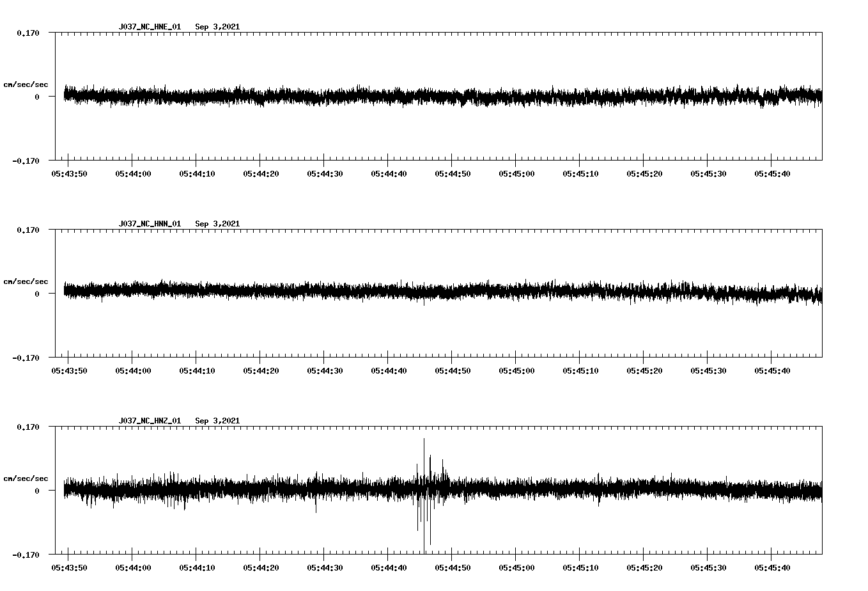868x591 pixels.
Task: Click the 05:44:20 time label under HNE plot
Action: pyautogui.click(x=261, y=174)
